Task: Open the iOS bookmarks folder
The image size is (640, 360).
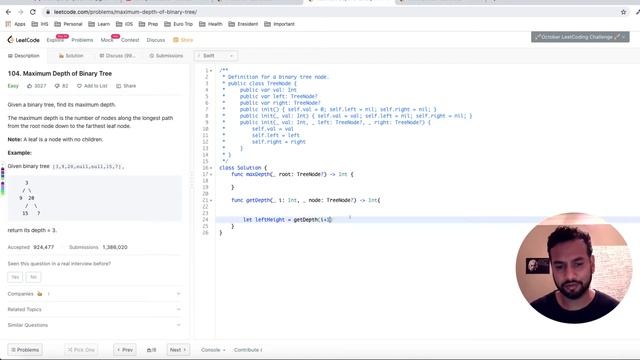Action: 124,24
